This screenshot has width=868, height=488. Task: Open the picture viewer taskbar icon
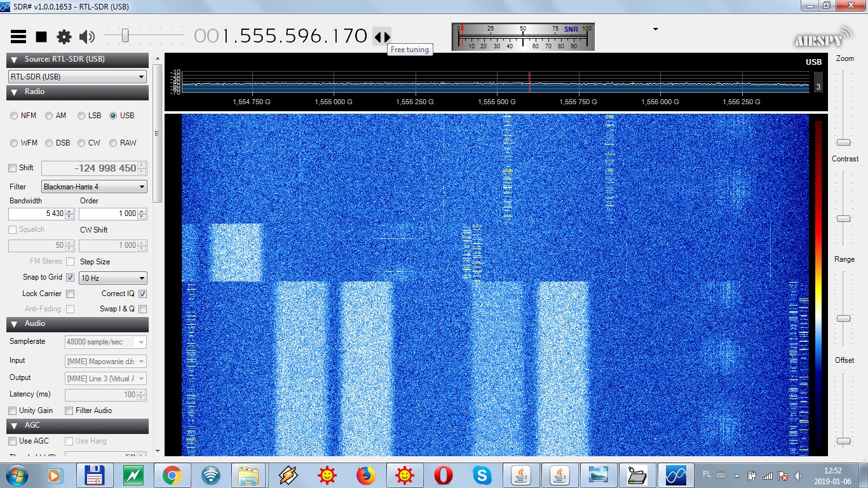tap(598, 475)
